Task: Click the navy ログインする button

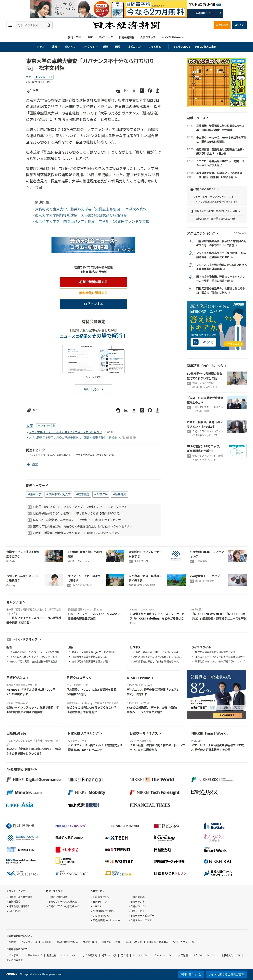Action: tap(93, 304)
